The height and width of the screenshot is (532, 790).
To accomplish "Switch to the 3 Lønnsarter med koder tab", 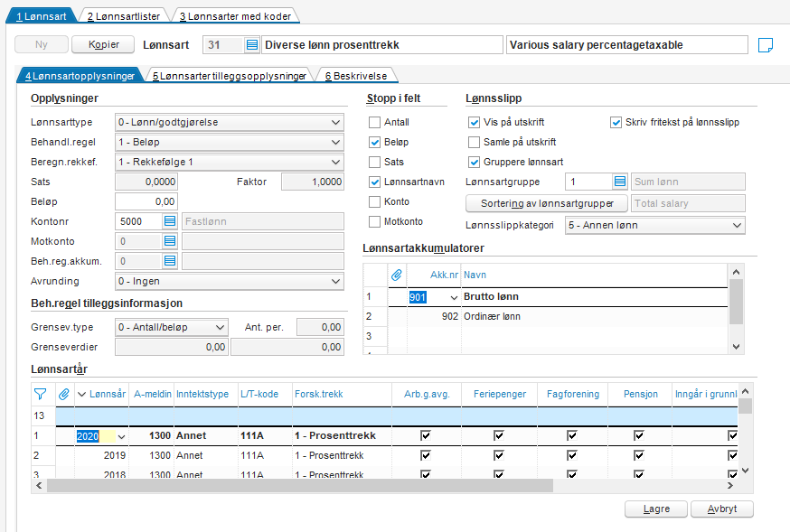I will coord(235,16).
